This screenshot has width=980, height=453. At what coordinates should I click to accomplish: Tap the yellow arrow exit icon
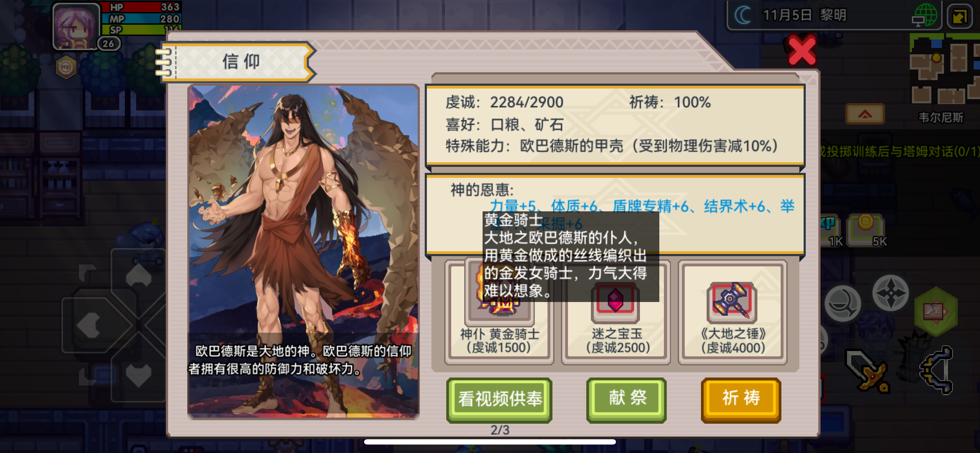click(960, 16)
